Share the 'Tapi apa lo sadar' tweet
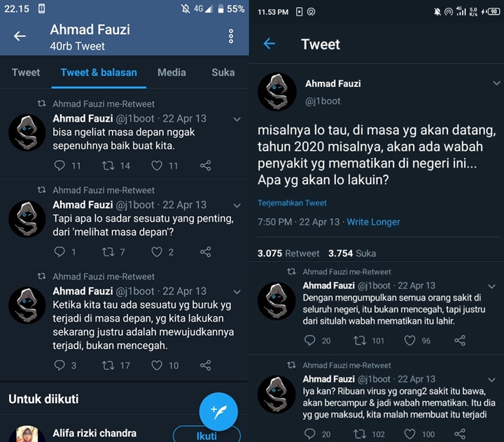 [x=205, y=252]
